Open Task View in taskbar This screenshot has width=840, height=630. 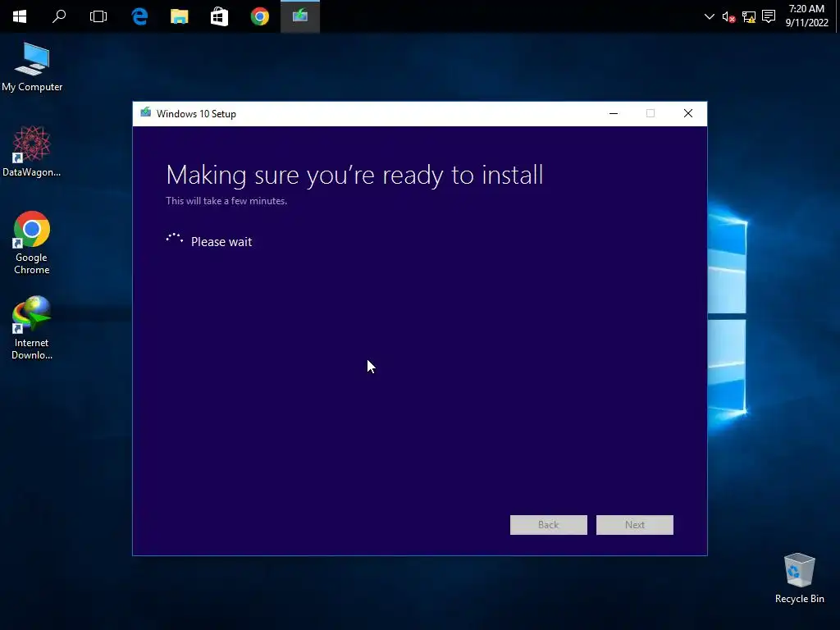(x=98, y=16)
